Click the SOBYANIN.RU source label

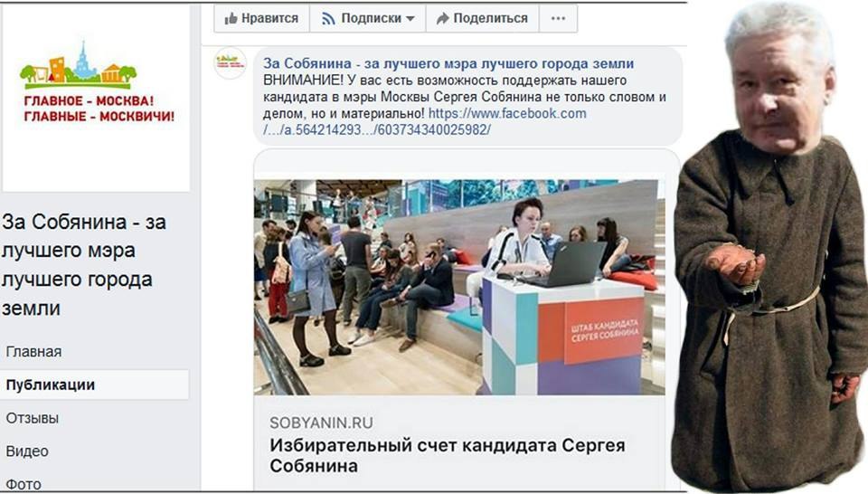pyautogui.click(x=322, y=423)
